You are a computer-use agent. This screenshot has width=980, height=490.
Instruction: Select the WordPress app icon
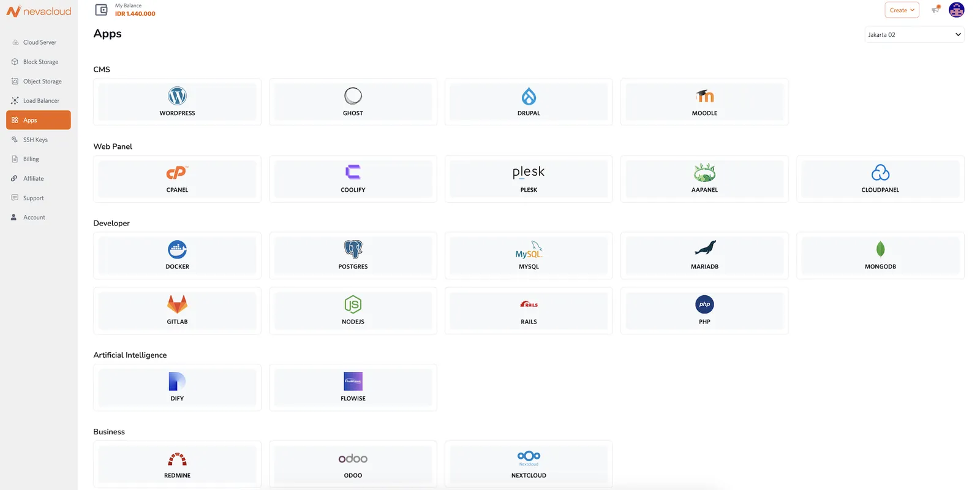coord(177,96)
